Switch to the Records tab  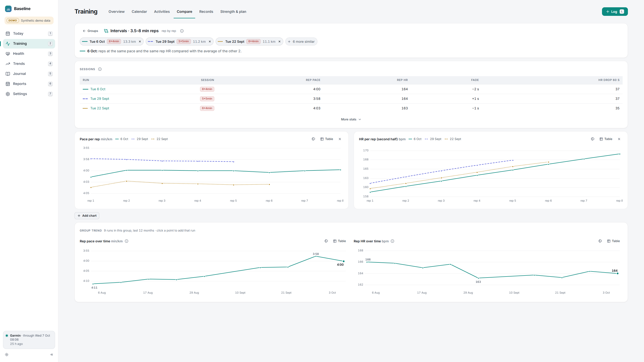(x=206, y=12)
